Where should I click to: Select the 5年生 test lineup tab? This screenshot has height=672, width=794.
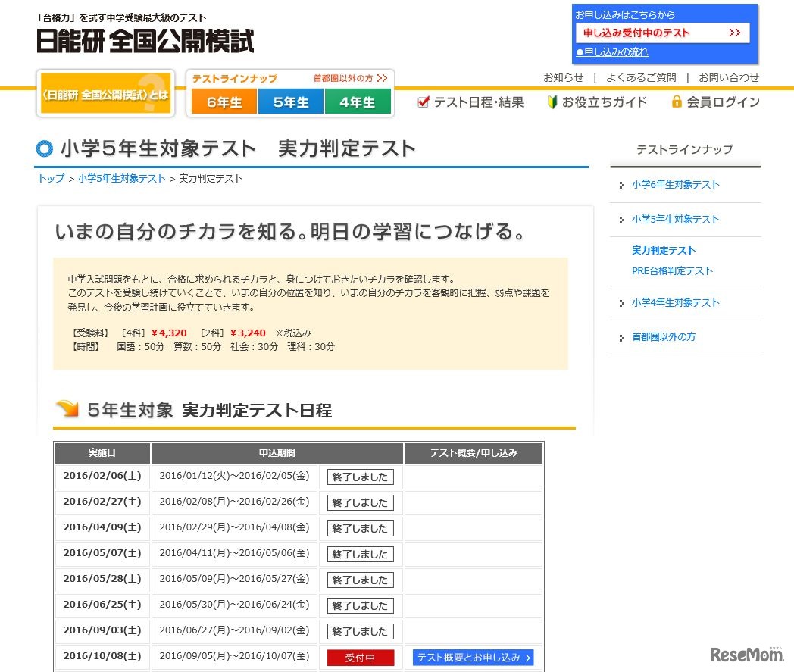[x=291, y=102]
